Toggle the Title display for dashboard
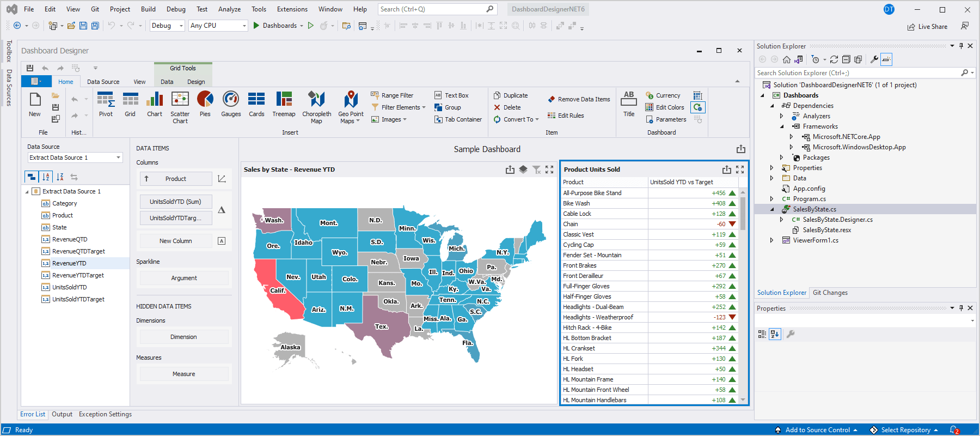Image resolution: width=980 pixels, height=436 pixels. [629, 104]
